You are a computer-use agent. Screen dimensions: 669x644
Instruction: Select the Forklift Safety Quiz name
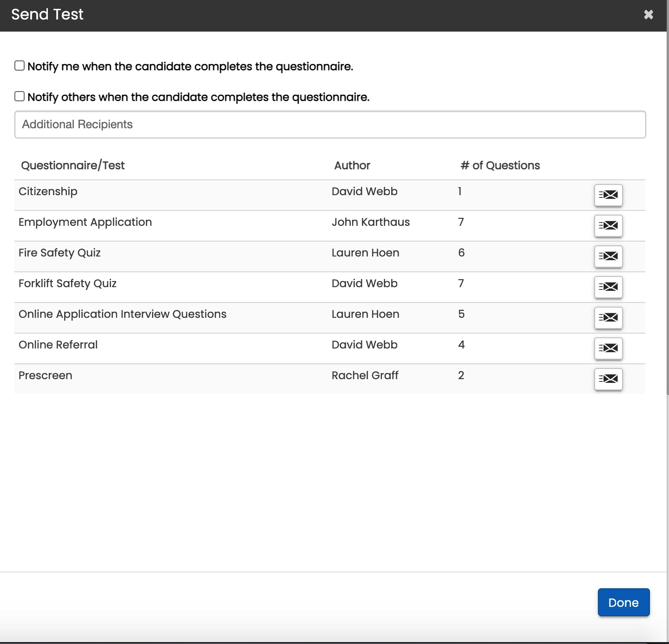[67, 283]
